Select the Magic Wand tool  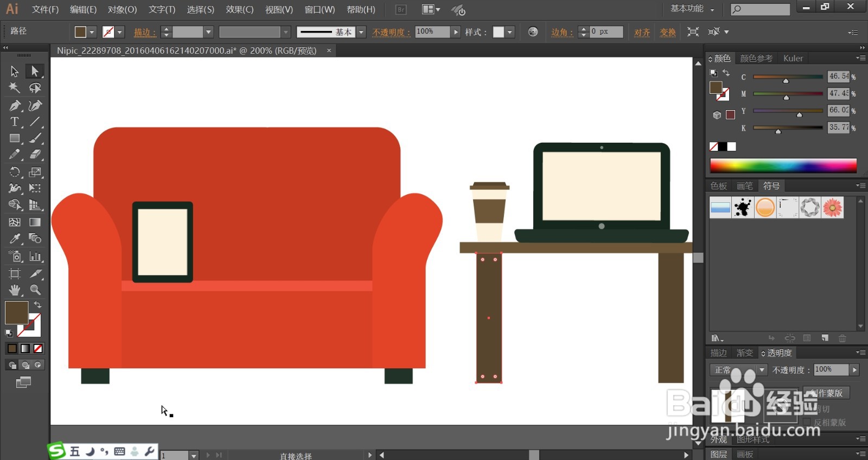click(15, 88)
